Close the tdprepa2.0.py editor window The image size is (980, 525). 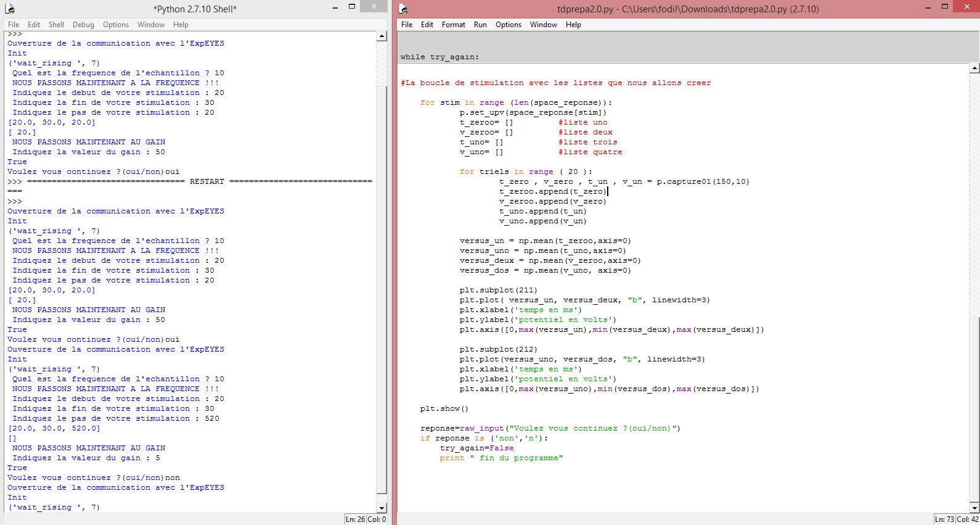tap(966, 6)
